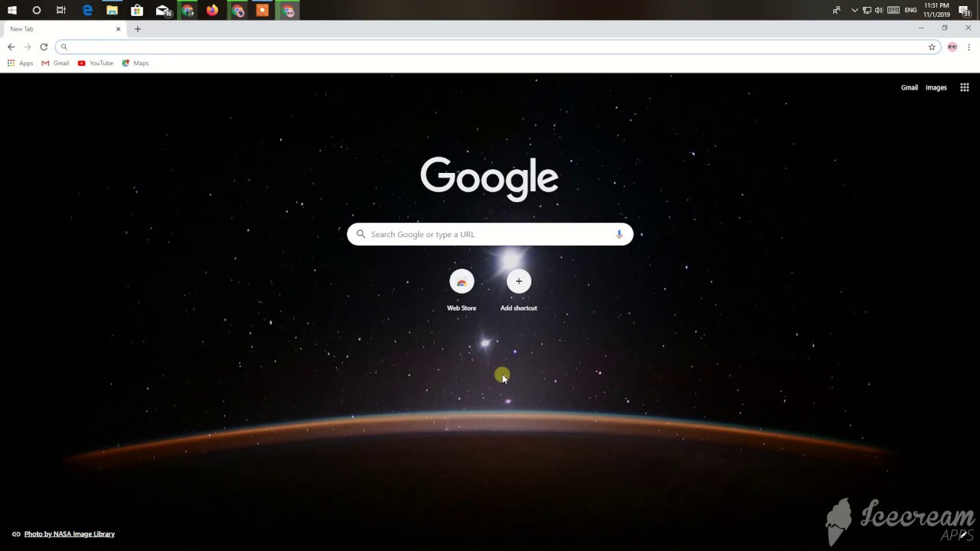The width and height of the screenshot is (980, 551).
Task: Open Chrome's three-dot menu
Action: click(x=969, y=47)
